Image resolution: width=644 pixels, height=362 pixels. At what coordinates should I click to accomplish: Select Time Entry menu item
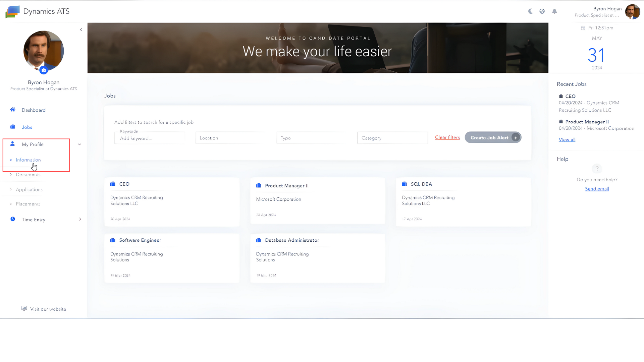(x=34, y=220)
